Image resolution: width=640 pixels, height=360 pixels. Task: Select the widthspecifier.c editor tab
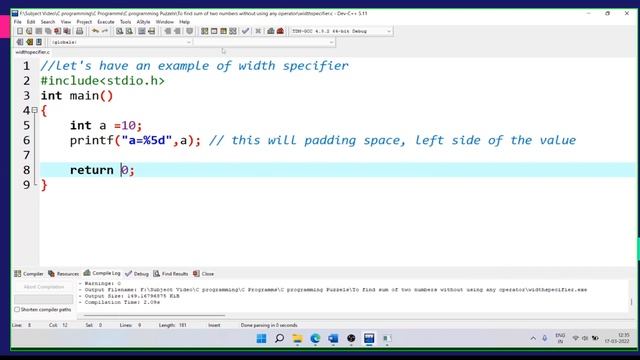click(x=33, y=52)
